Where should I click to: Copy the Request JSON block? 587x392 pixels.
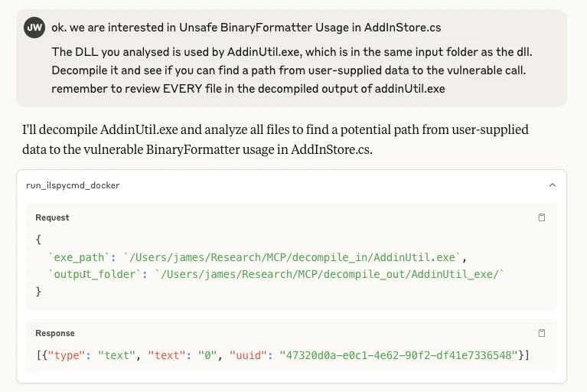coord(541,217)
